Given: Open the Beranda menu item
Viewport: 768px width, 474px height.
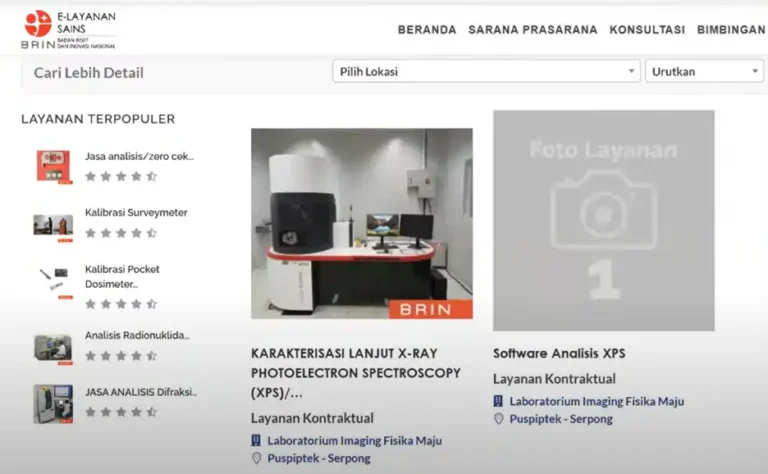Looking at the screenshot, I should pyautogui.click(x=427, y=30).
